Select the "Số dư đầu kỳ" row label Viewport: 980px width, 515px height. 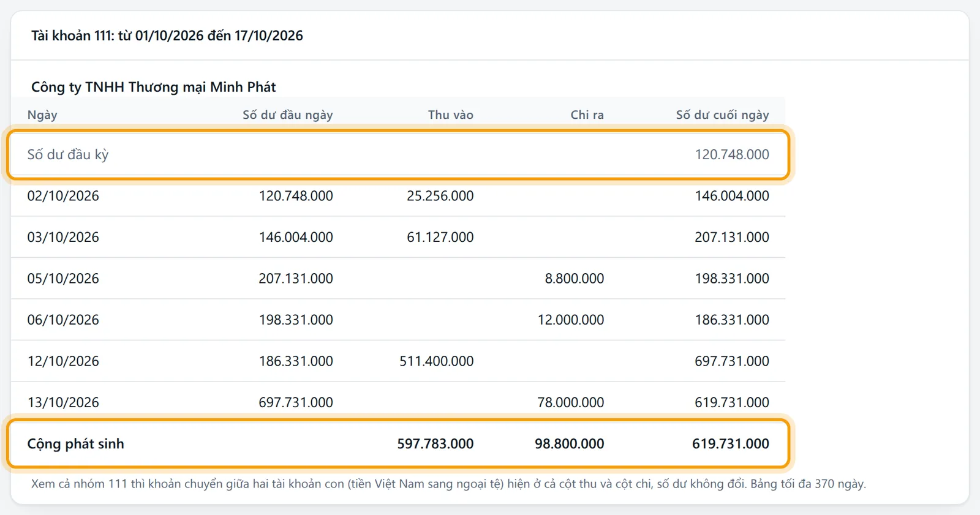pyautogui.click(x=68, y=154)
